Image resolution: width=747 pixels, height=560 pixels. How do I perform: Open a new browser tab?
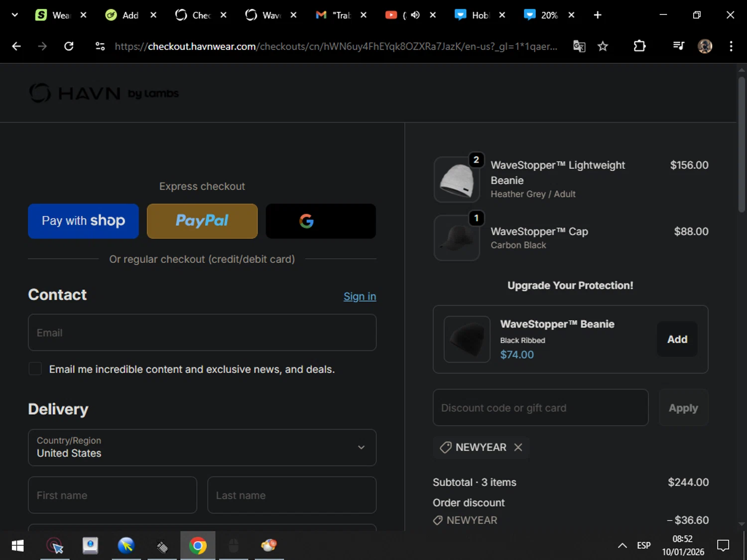[598, 15]
